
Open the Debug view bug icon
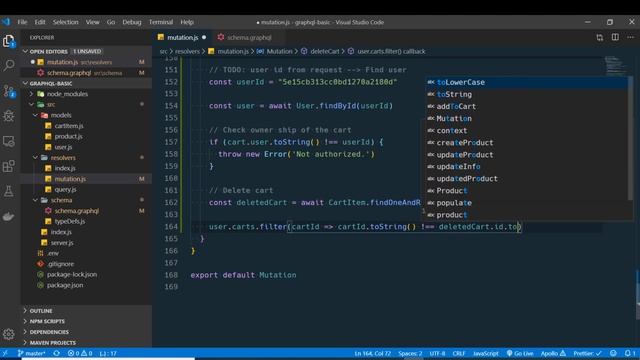9,116
